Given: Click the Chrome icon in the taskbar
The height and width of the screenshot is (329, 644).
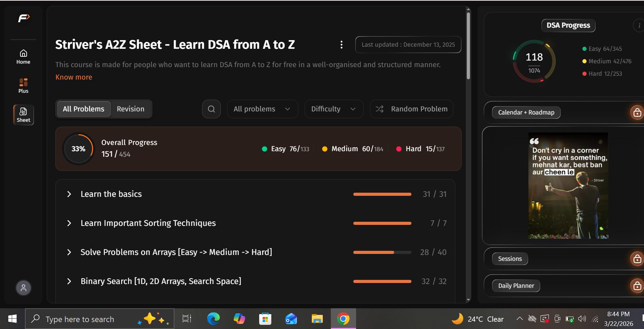Looking at the screenshot, I should coord(343,319).
